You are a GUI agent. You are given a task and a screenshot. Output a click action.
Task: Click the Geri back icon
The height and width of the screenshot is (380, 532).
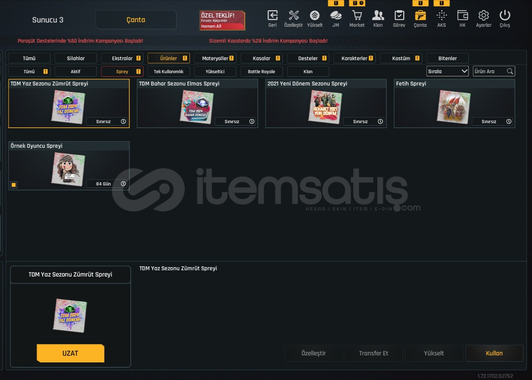tap(272, 16)
